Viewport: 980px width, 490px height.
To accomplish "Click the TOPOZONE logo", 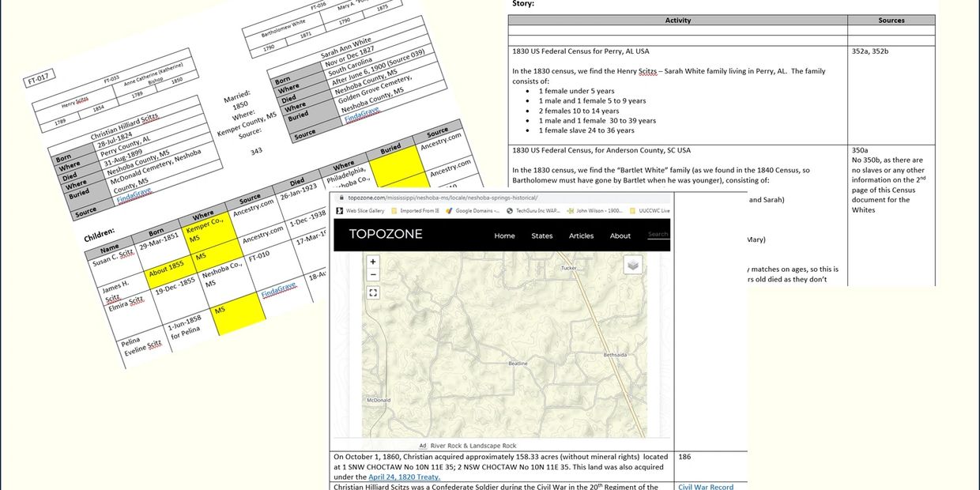I will [386, 234].
